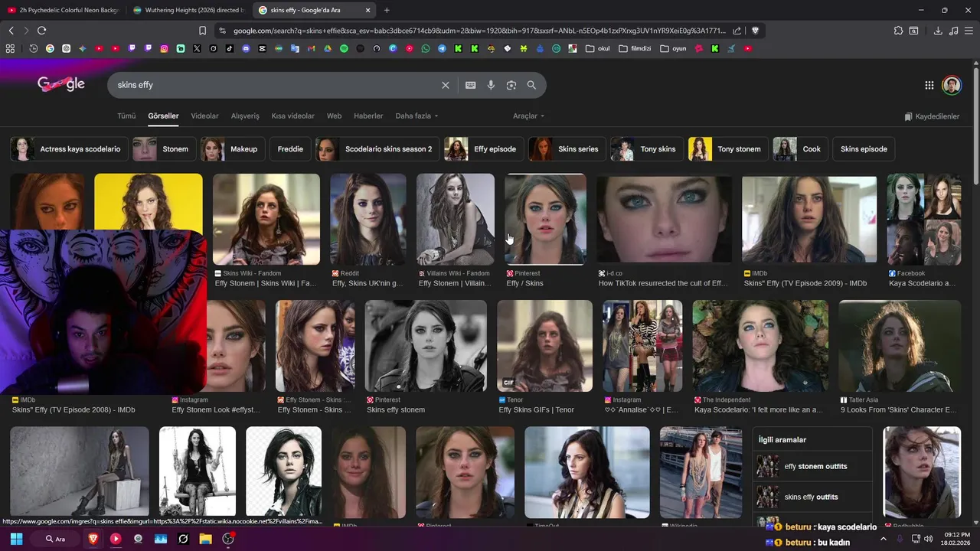This screenshot has width=980, height=551.
Task: Expand the 'Daha fazla' dropdown
Action: coord(416,116)
